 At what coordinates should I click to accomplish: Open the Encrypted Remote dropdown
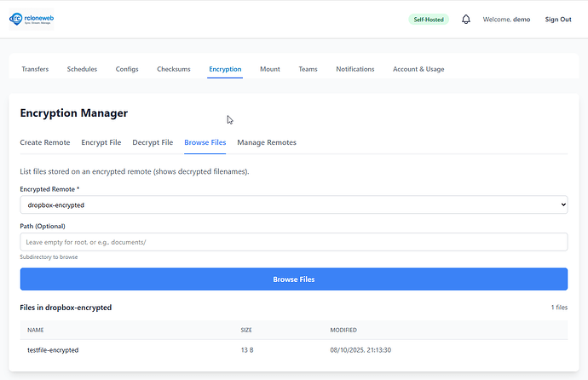point(293,204)
